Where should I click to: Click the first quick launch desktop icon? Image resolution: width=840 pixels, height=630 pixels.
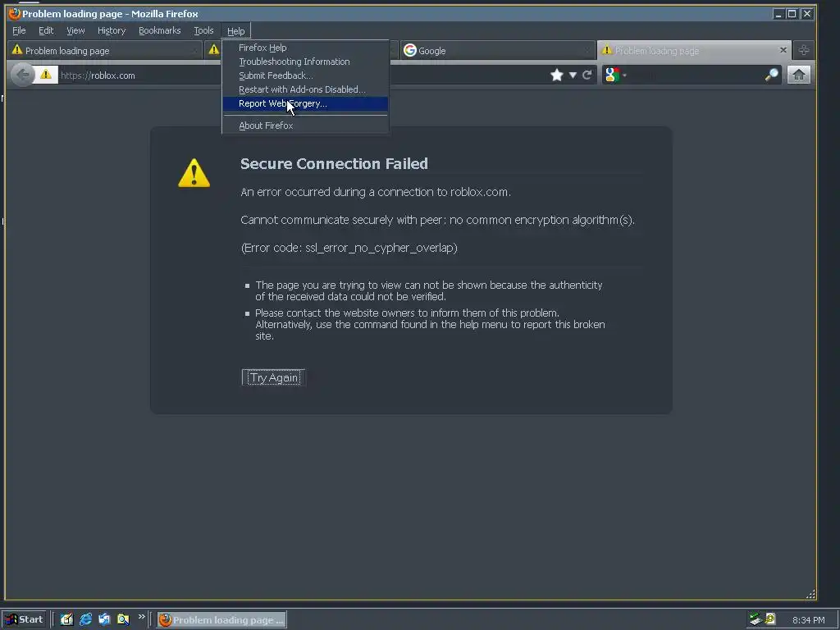[67, 619]
